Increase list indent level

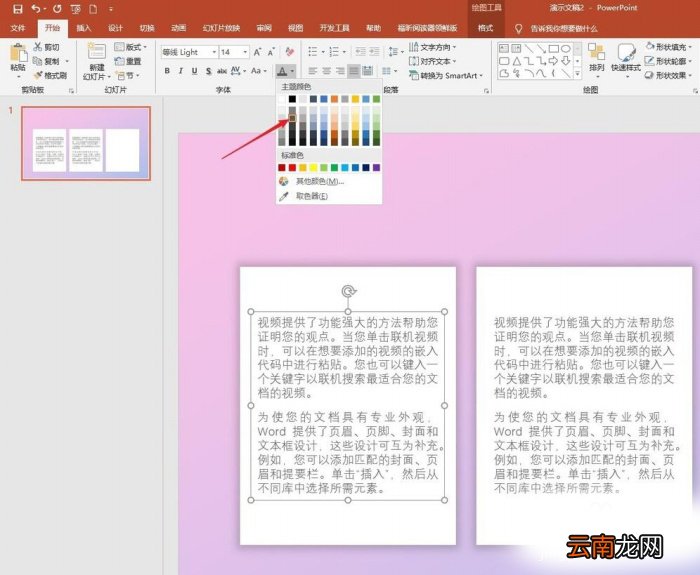374,52
